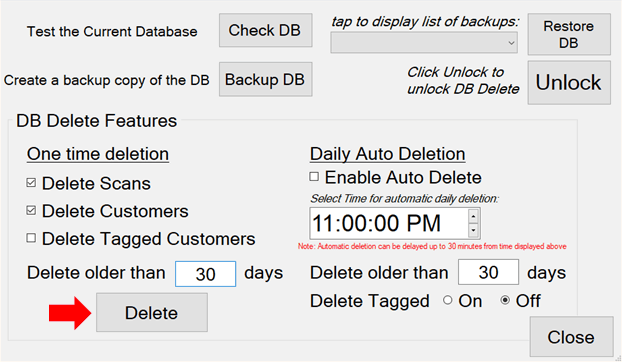Click the red-arrowed Delete button

point(152,312)
